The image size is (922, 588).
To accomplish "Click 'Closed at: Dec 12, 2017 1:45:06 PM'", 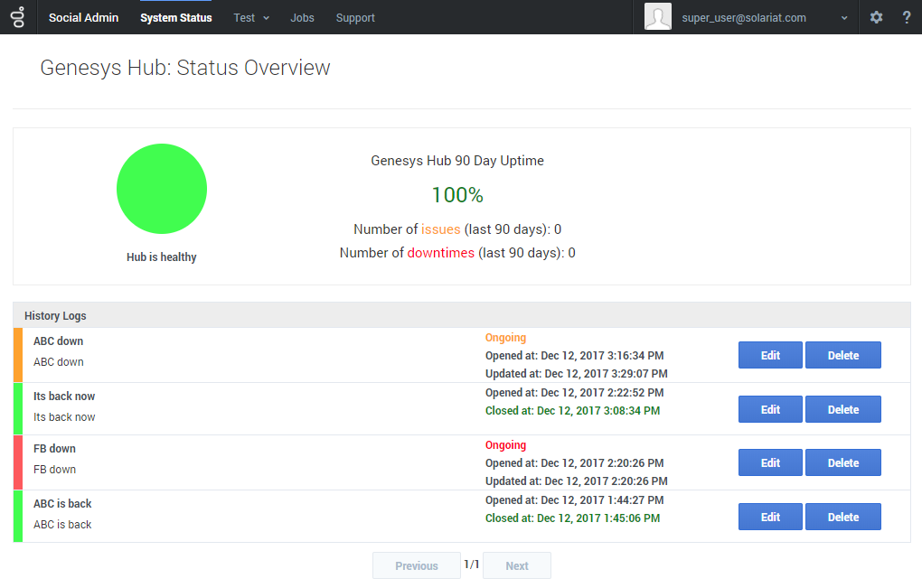I will [573, 518].
